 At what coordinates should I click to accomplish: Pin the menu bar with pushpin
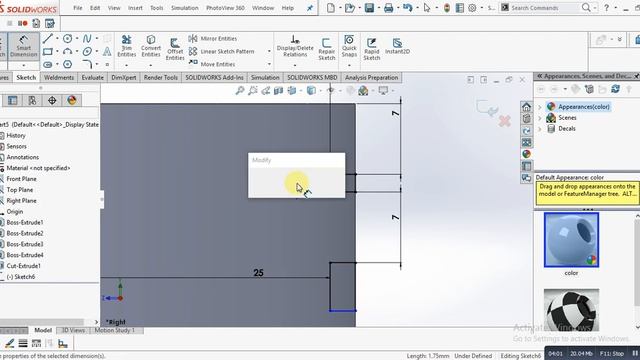310,8
